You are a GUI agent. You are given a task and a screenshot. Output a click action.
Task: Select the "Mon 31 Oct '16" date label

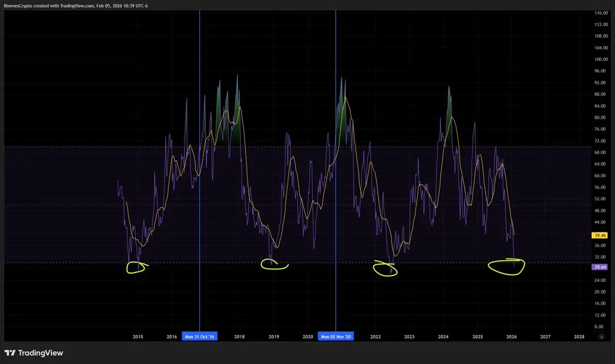[x=200, y=337]
